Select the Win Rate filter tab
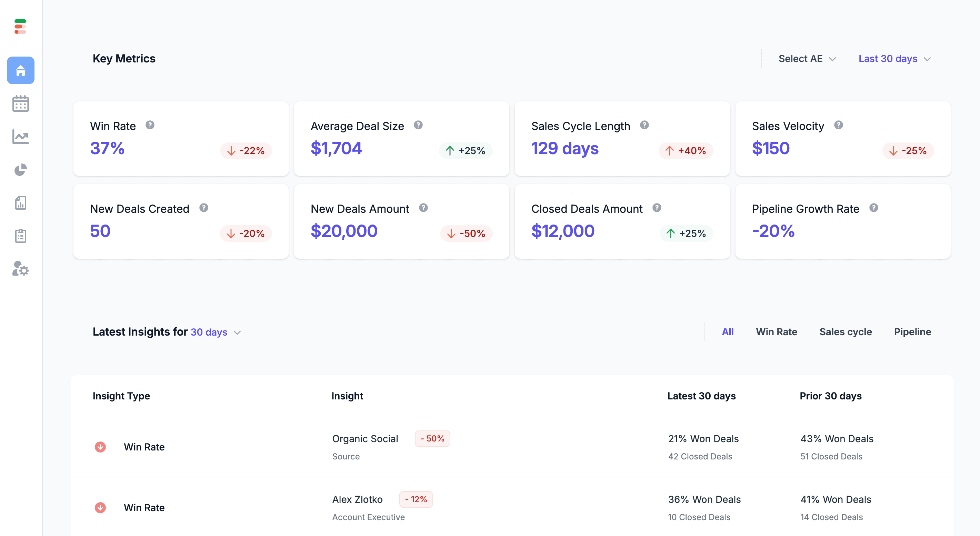 [x=776, y=332]
